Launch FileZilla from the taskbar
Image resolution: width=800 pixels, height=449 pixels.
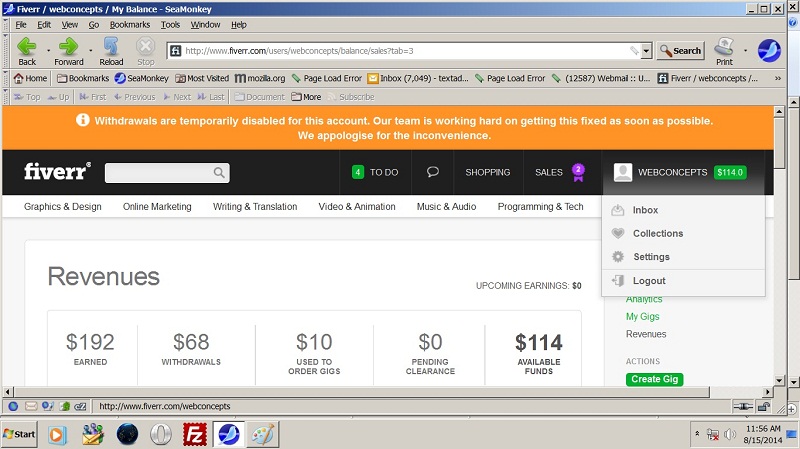click(195, 434)
